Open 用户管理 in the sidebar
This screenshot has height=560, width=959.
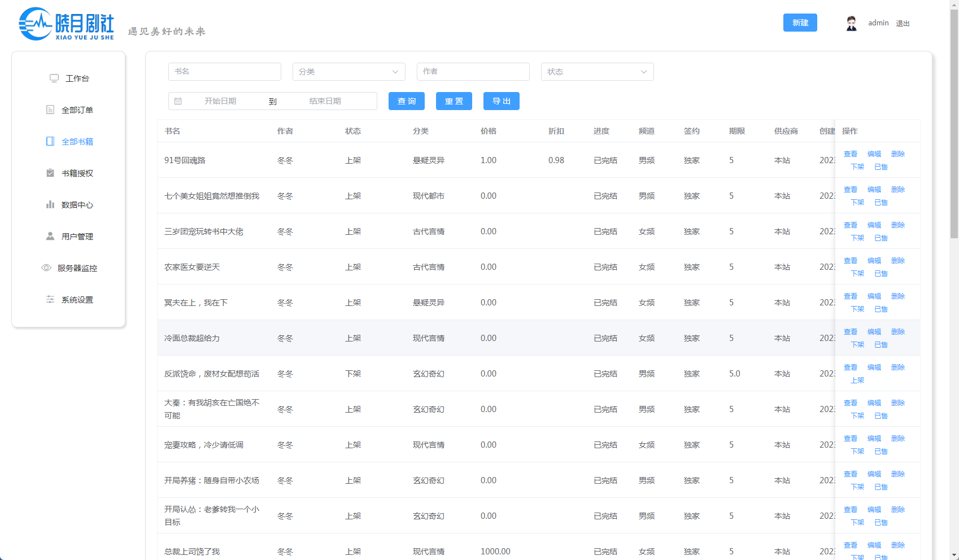pyautogui.click(x=68, y=236)
